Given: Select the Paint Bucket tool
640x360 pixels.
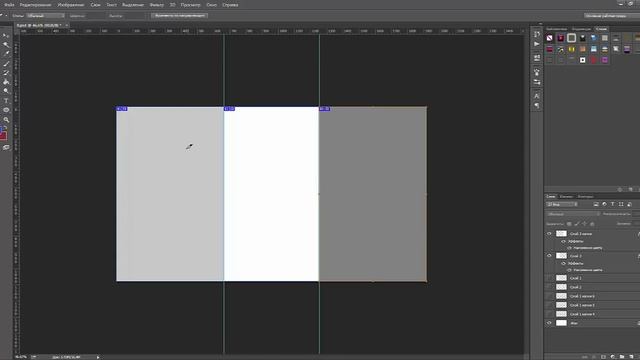Looking at the screenshot, I should pyautogui.click(x=6, y=82).
